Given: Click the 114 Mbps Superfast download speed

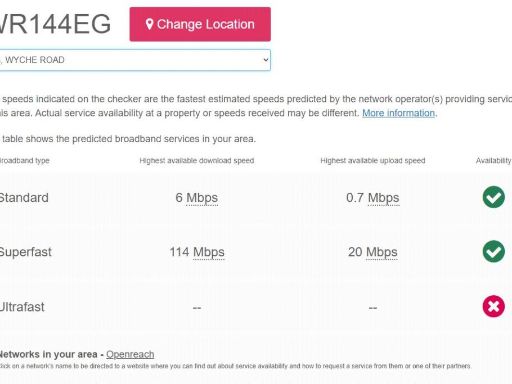Looking at the screenshot, I should point(197,252).
